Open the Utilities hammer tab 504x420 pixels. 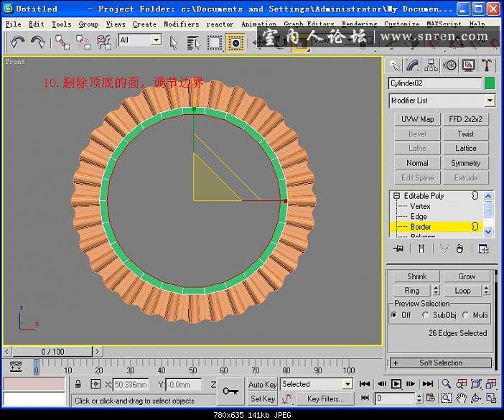487,65
